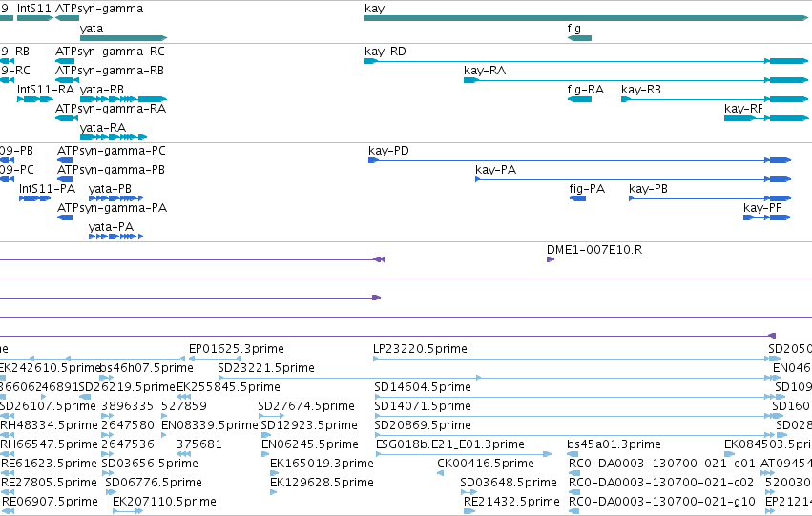Image resolution: width=812 pixels, height=516 pixels.
Task: Click EST EN06245.5prime
Action: point(264,454)
